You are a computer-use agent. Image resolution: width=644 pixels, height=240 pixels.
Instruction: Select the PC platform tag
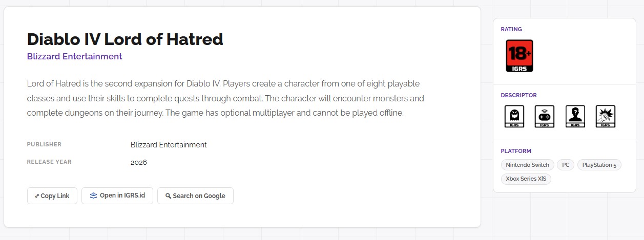pyautogui.click(x=566, y=165)
